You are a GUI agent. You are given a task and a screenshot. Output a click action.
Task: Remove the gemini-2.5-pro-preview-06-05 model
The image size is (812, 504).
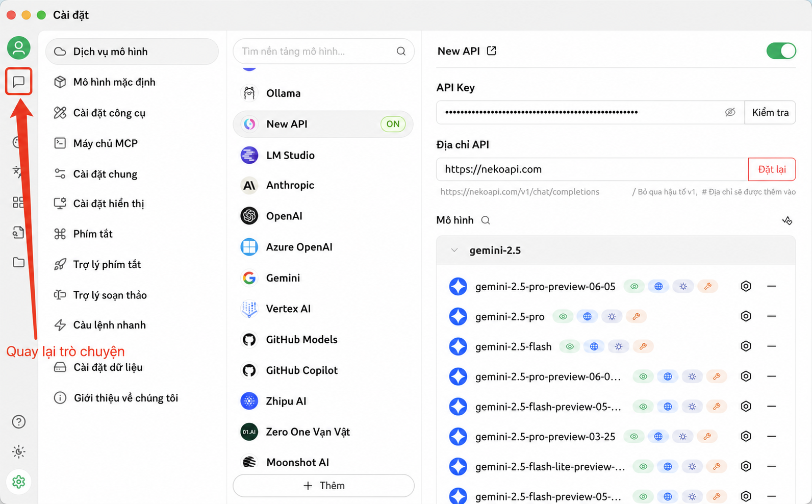tap(772, 286)
